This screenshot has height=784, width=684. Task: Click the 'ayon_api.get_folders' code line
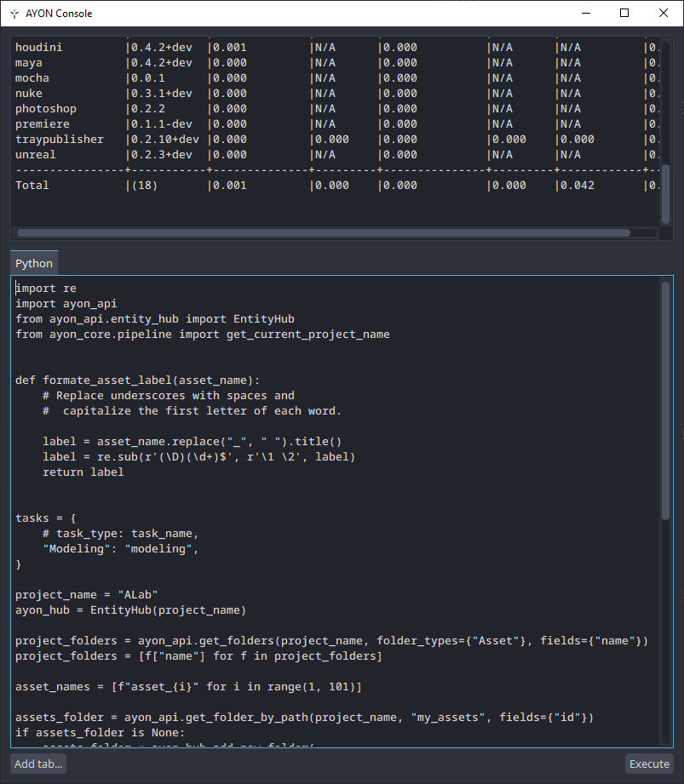[x=331, y=641]
